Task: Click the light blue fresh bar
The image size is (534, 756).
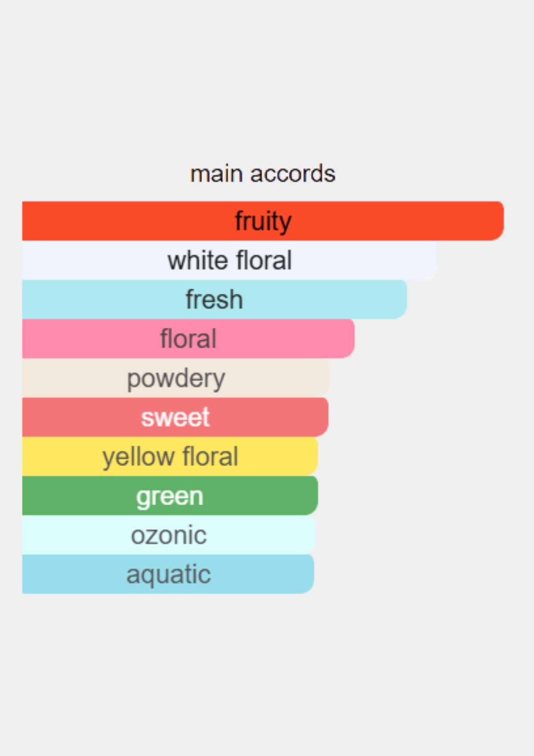Action: point(214,299)
